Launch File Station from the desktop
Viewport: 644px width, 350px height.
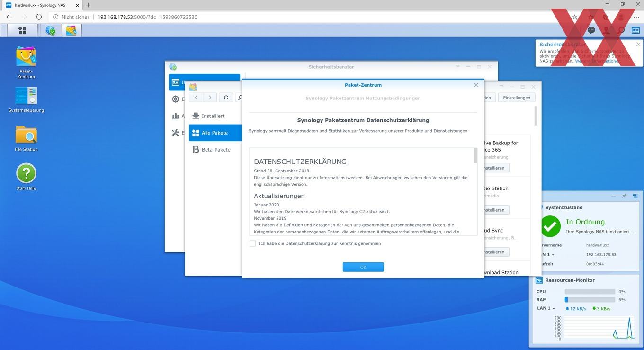tap(26, 139)
